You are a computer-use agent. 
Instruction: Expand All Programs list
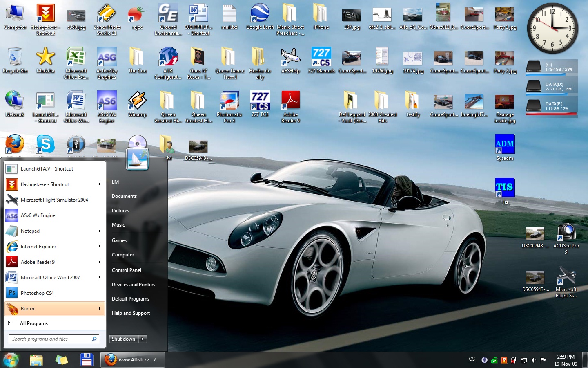point(33,323)
